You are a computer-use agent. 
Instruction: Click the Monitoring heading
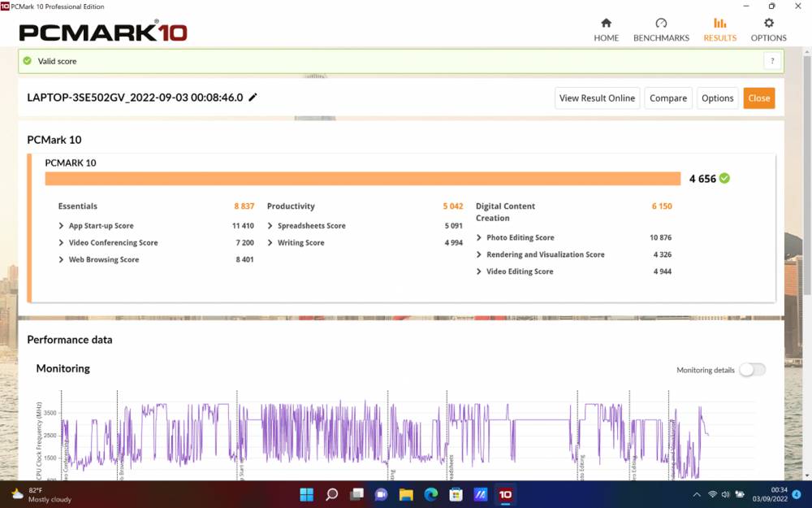63,368
